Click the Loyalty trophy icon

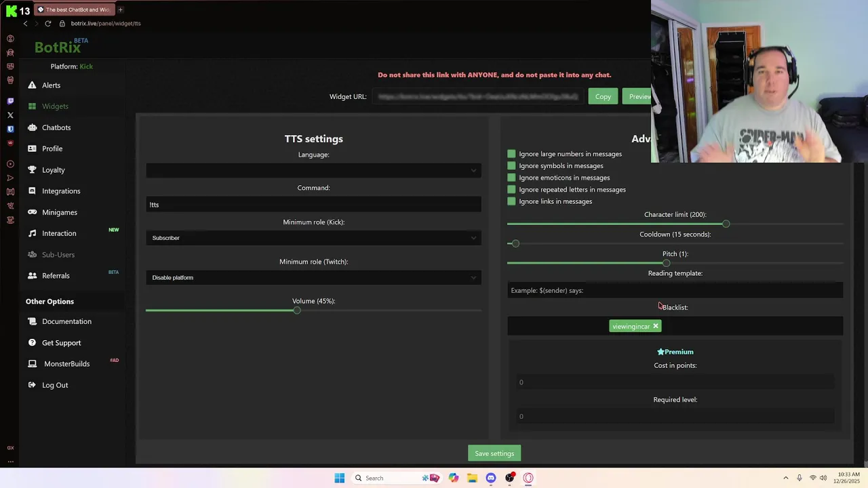coord(32,169)
